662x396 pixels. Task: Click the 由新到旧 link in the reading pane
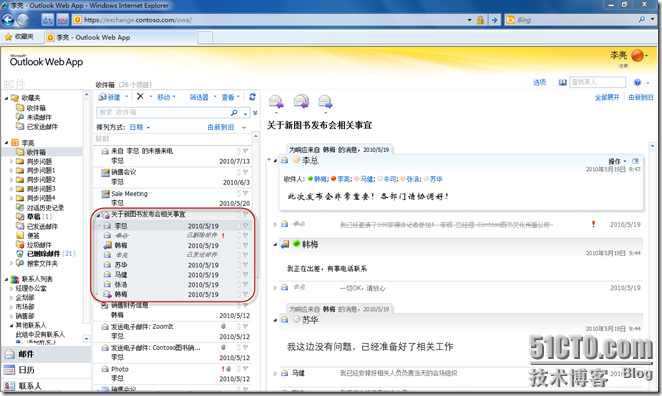point(640,97)
